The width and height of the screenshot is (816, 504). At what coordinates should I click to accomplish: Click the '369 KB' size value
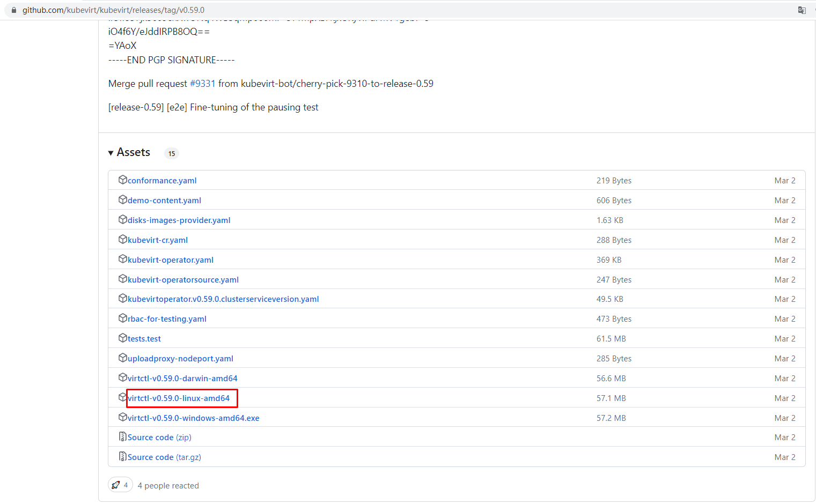click(609, 260)
